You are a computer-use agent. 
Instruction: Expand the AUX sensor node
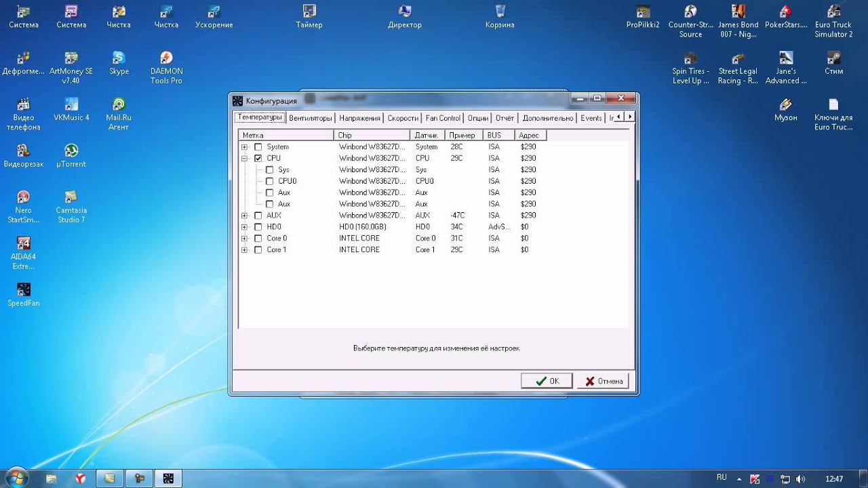245,215
